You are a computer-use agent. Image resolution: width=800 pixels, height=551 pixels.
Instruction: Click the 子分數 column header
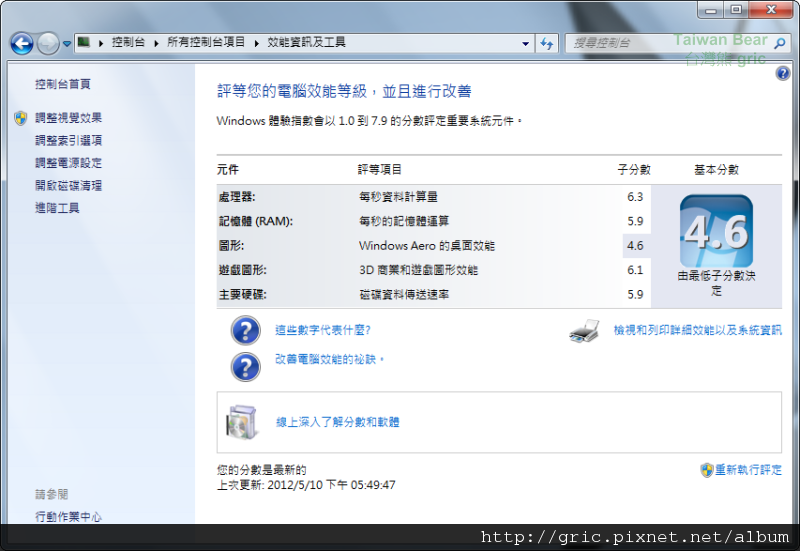(x=634, y=169)
